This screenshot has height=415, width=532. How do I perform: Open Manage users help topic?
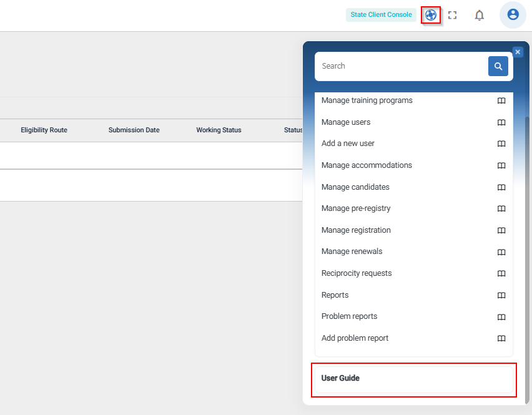point(346,122)
